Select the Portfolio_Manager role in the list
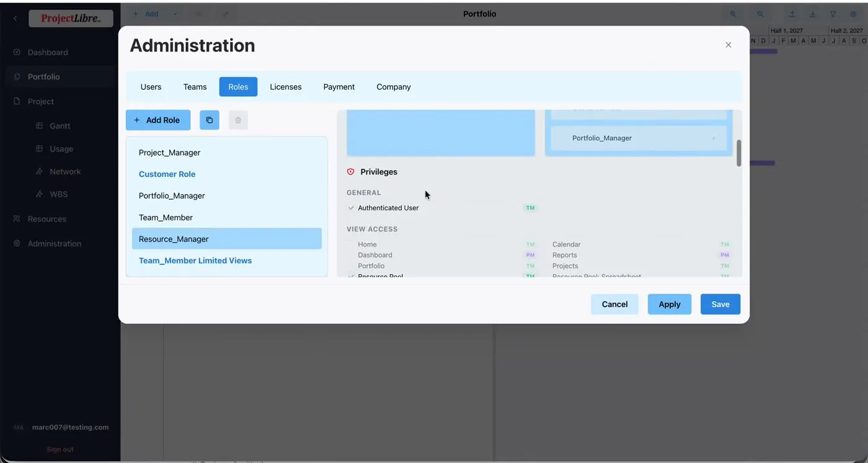This screenshot has height=463, width=868. 227,196
